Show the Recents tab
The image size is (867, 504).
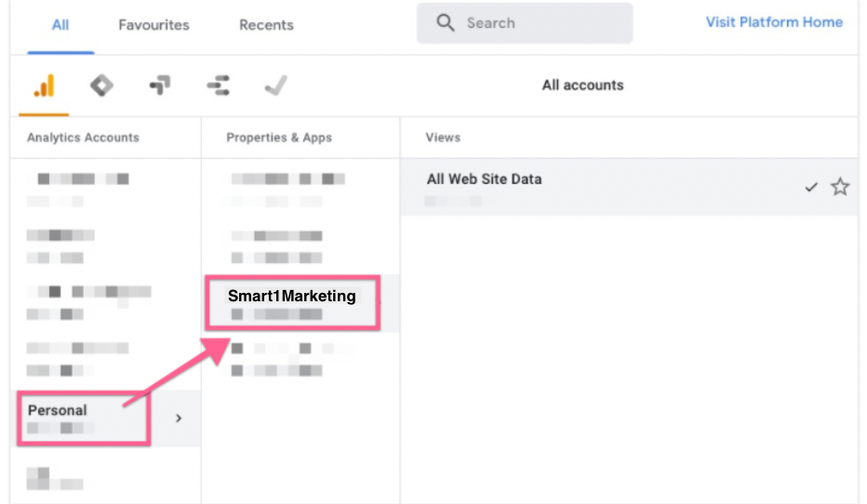tap(266, 25)
